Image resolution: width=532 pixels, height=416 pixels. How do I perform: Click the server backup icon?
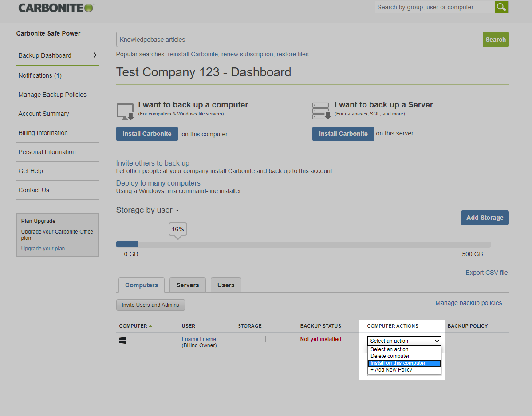321,111
